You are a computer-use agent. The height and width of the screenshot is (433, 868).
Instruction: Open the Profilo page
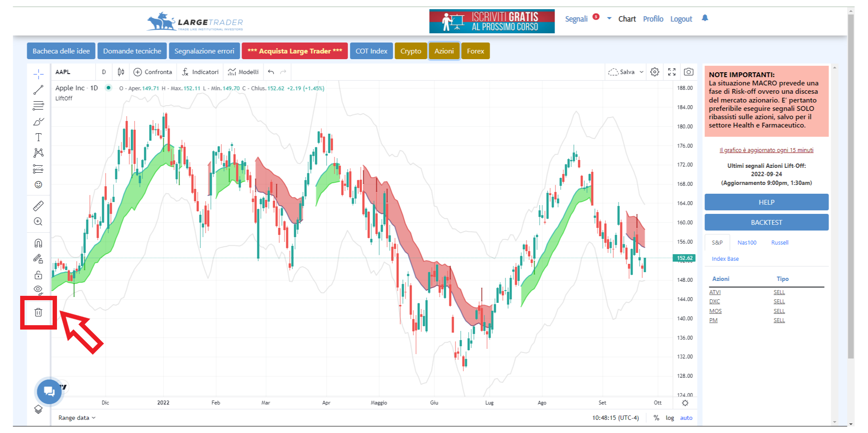[x=653, y=19]
